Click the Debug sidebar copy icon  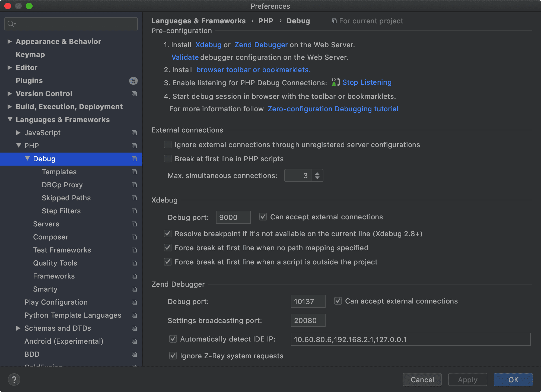coord(134,158)
